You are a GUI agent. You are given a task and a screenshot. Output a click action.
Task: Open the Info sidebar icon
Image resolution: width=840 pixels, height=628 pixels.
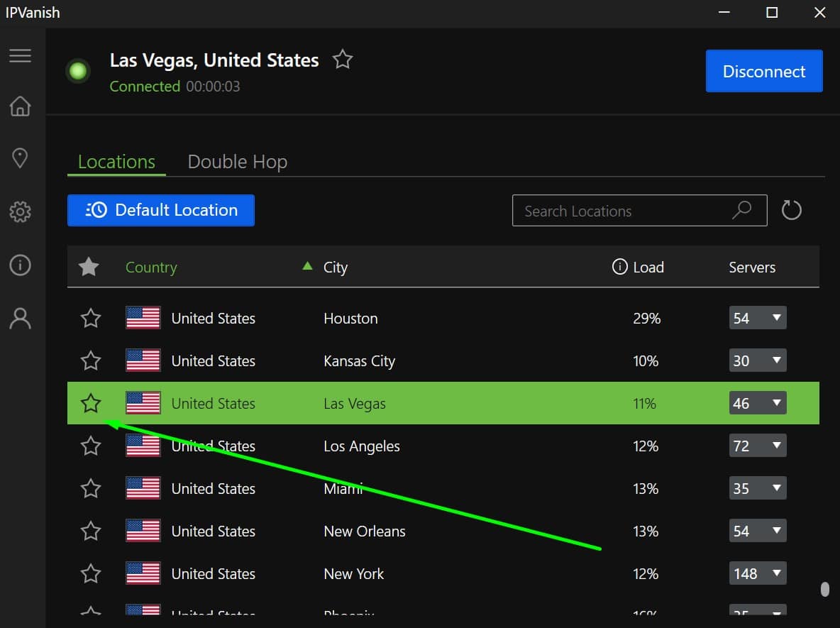[20, 265]
